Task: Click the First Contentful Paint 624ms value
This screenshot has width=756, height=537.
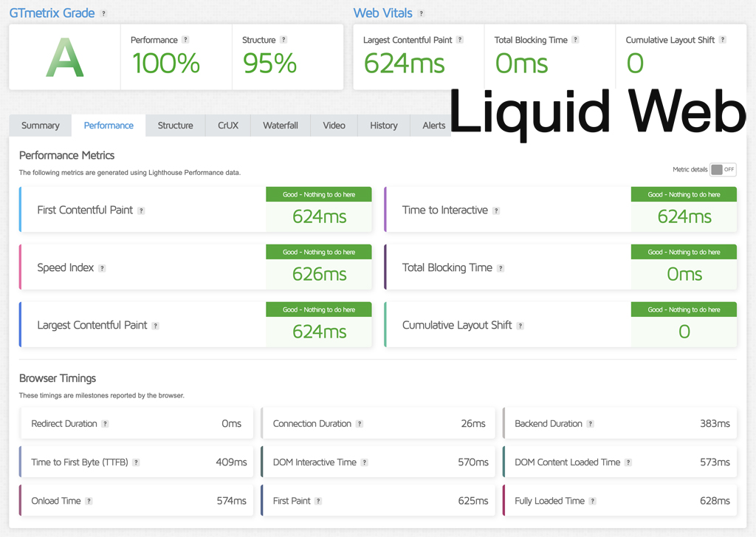Action: coord(319,216)
